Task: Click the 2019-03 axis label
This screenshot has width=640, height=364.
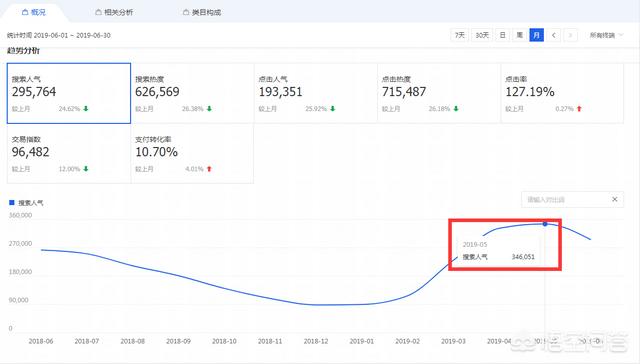Action: (x=453, y=341)
